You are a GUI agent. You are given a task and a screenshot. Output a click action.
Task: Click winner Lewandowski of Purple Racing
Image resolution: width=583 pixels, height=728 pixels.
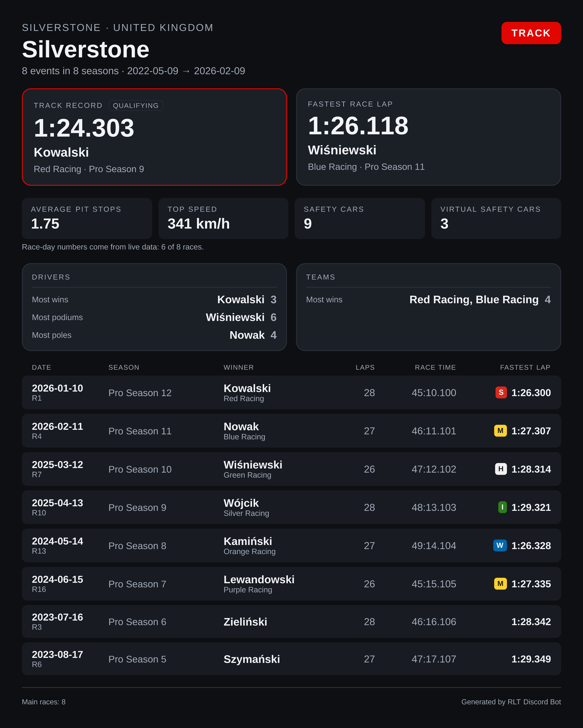click(x=259, y=579)
